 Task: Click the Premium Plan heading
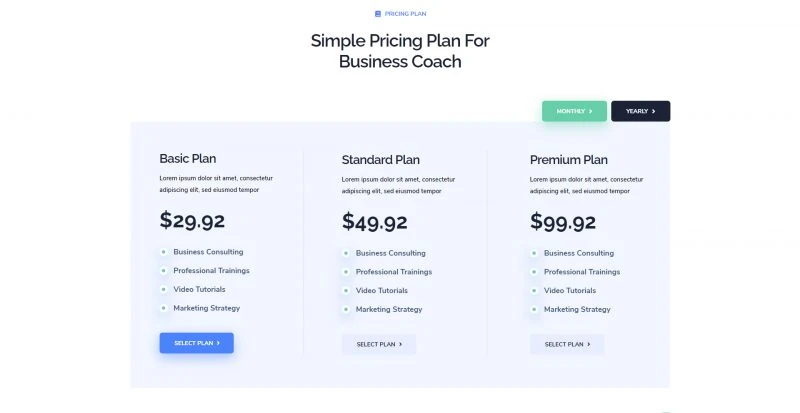pos(569,160)
